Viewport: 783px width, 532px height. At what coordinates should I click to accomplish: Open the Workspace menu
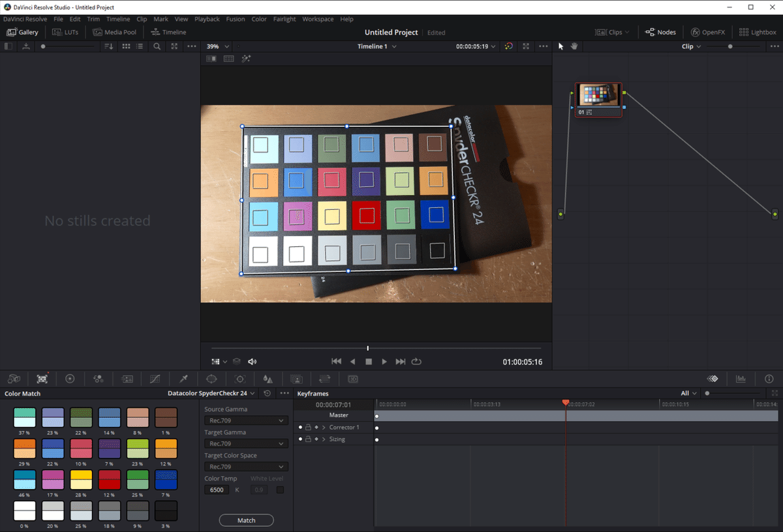click(318, 19)
